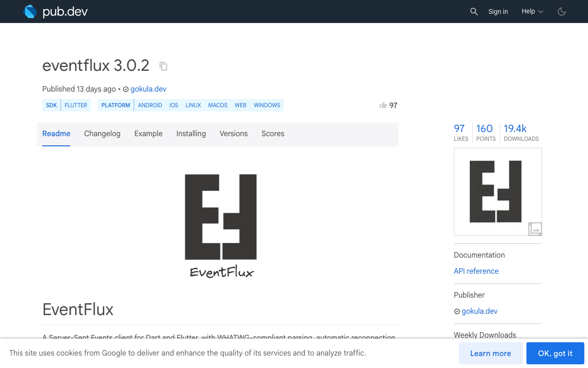588x368 pixels.
Task: Open the 160 POINTS score
Action: point(486,132)
